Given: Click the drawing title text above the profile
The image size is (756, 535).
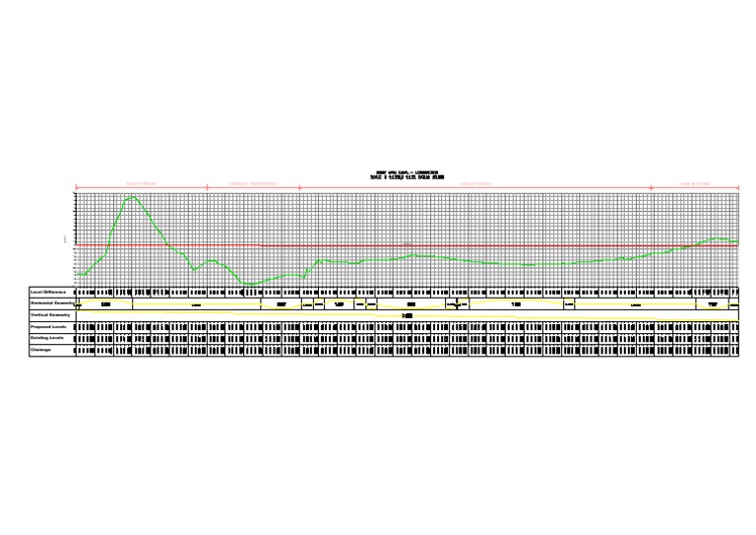Looking at the screenshot, I should (x=407, y=174).
